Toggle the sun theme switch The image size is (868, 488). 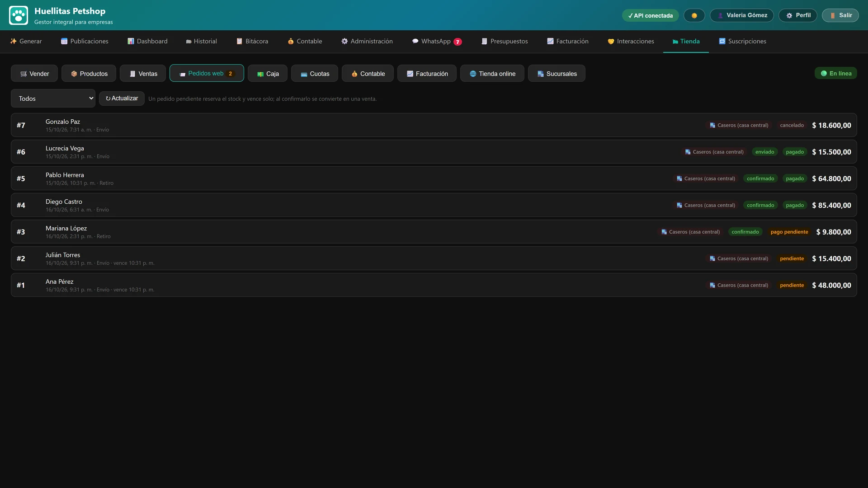click(694, 15)
